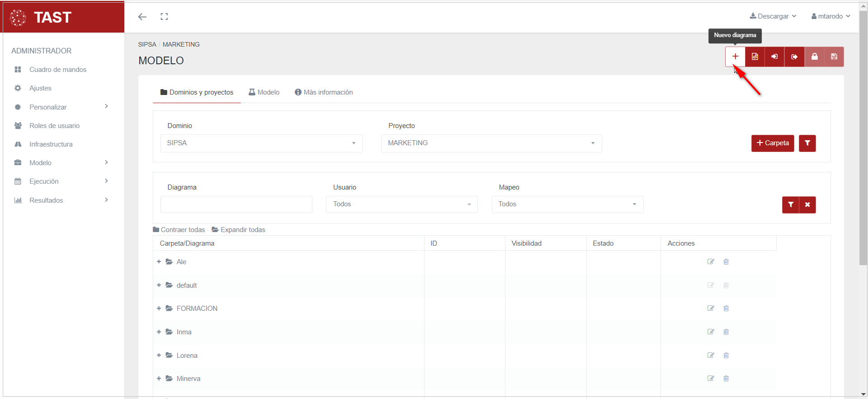
Task: Click edit icon for Ale folder
Action: 711,262
